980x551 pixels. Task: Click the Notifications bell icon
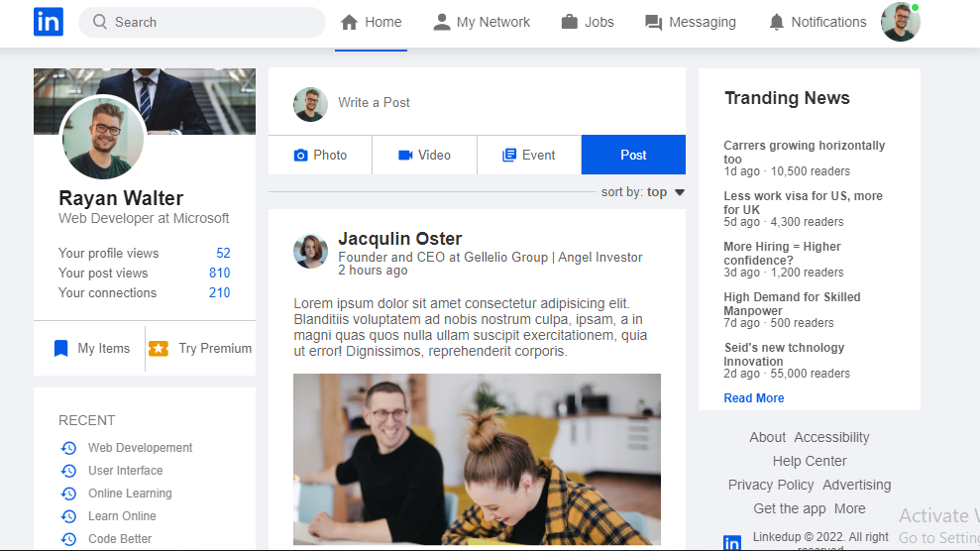point(776,22)
